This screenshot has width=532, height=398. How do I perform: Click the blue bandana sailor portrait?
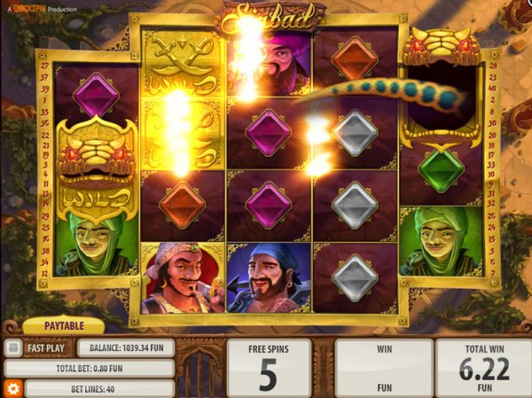point(269,277)
